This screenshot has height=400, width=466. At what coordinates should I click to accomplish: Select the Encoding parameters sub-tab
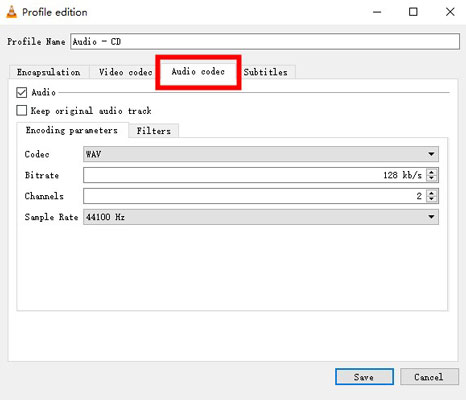click(x=72, y=130)
